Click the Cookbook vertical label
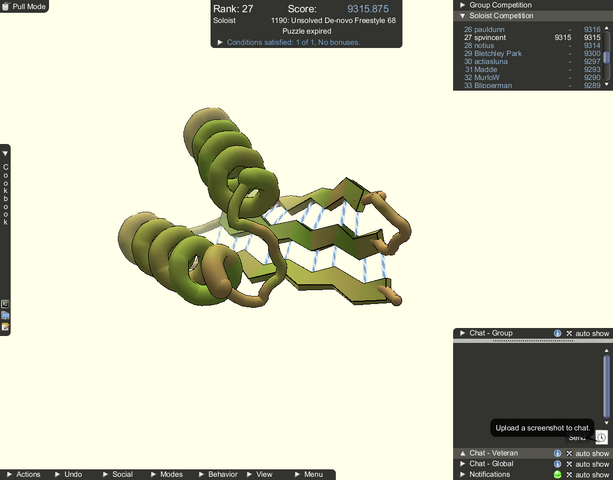The image size is (613, 480). coord(5,194)
